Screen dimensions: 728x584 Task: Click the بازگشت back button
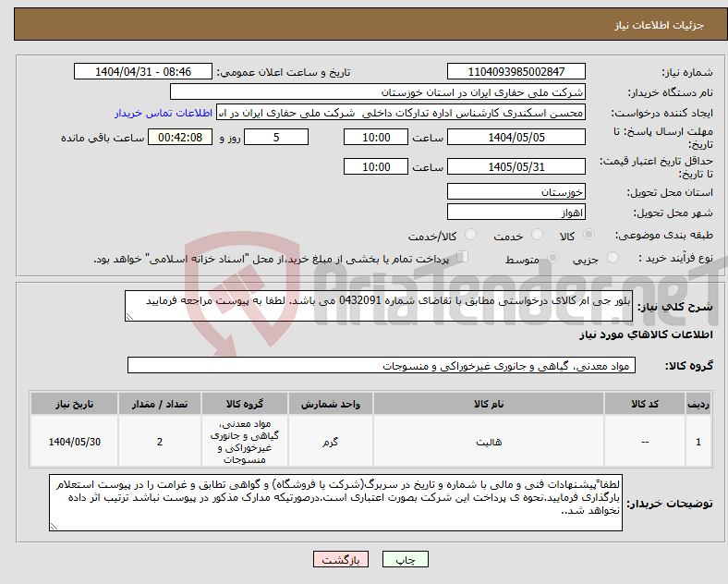pos(341,559)
